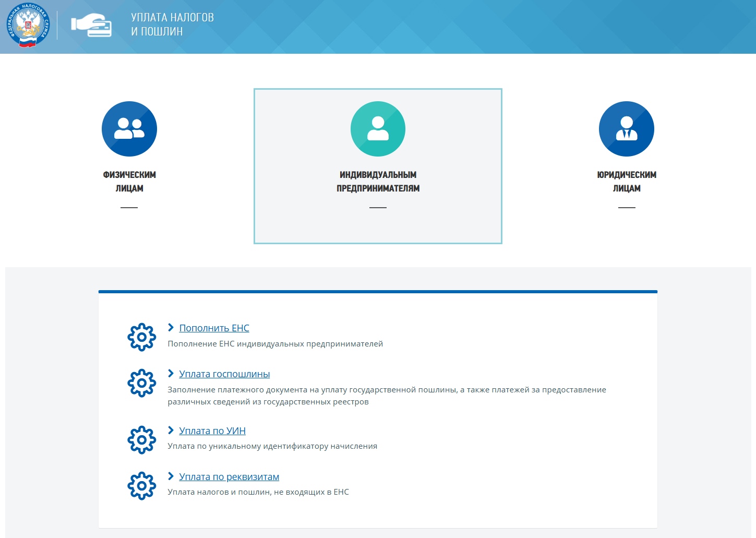Follow the Уплата по реквизитам link
Image resolution: width=756 pixels, height=538 pixels.
229,477
